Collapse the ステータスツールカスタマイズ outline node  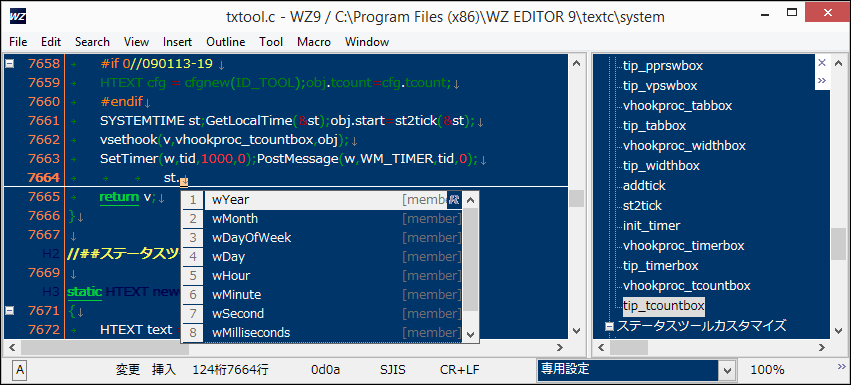click(609, 326)
